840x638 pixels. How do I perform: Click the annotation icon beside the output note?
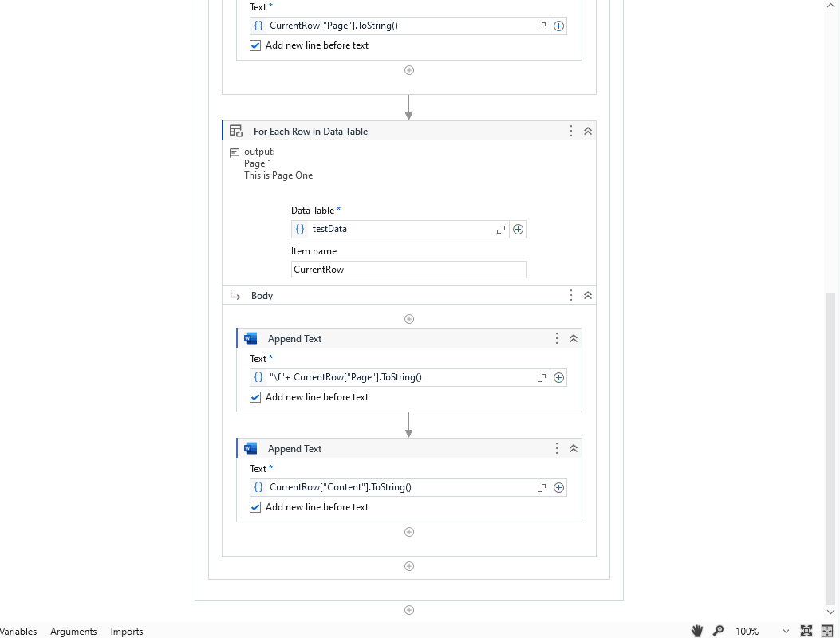click(234, 152)
